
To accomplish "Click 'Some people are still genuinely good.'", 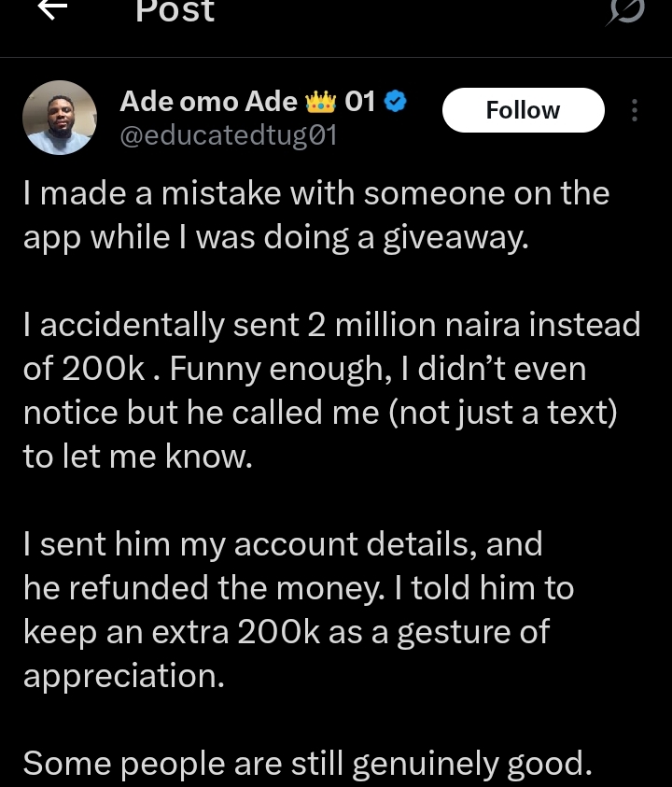I will [308, 764].
